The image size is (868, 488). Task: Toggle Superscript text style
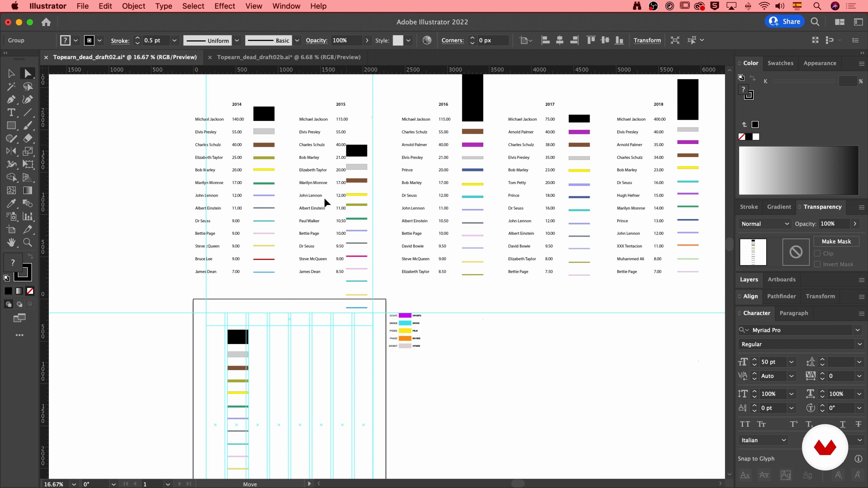tap(794, 424)
